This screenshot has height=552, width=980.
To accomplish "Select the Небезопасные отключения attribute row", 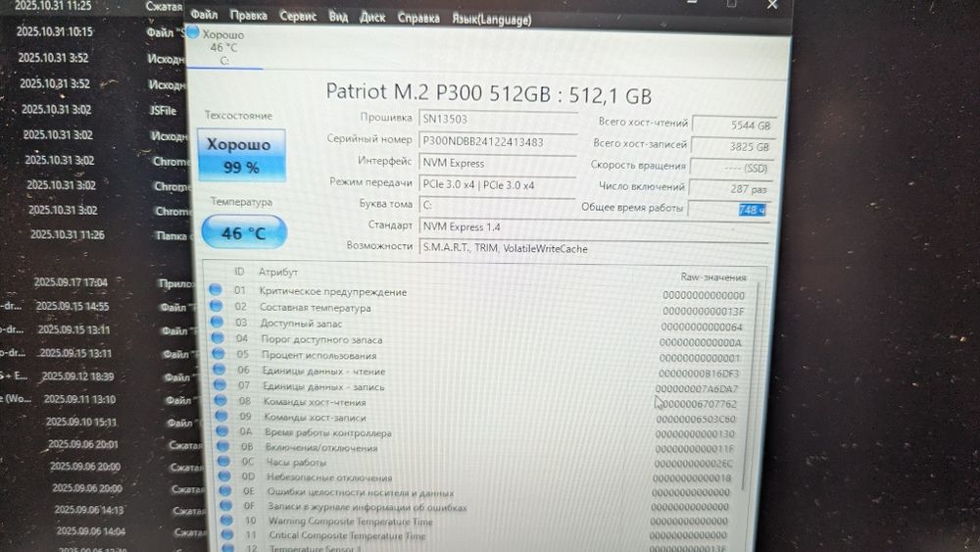I will point(475,477).
